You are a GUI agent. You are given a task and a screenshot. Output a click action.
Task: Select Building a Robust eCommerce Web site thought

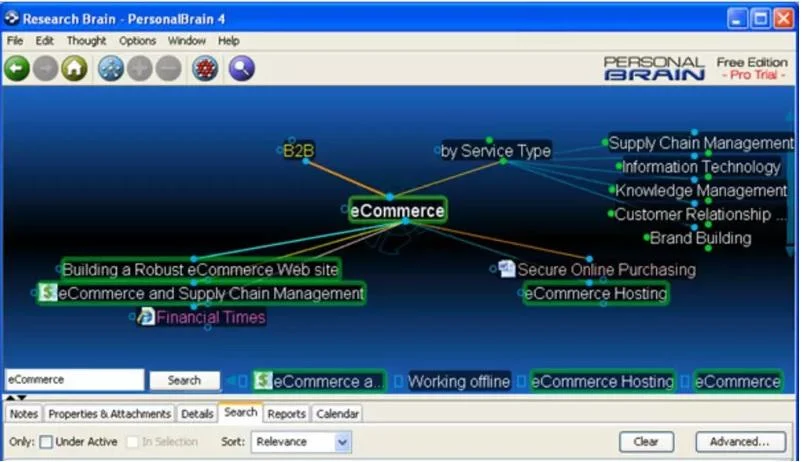(200, 269)
